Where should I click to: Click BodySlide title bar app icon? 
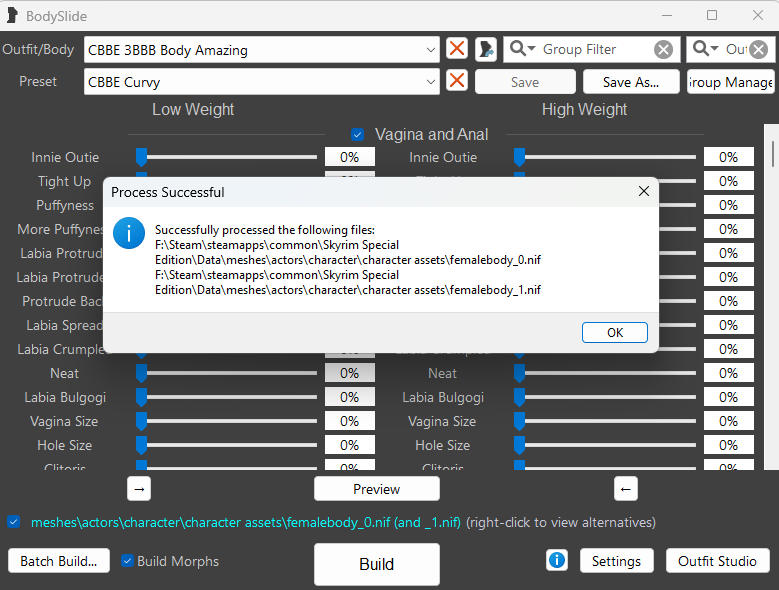pyautogui.click(x=12, y=15)
